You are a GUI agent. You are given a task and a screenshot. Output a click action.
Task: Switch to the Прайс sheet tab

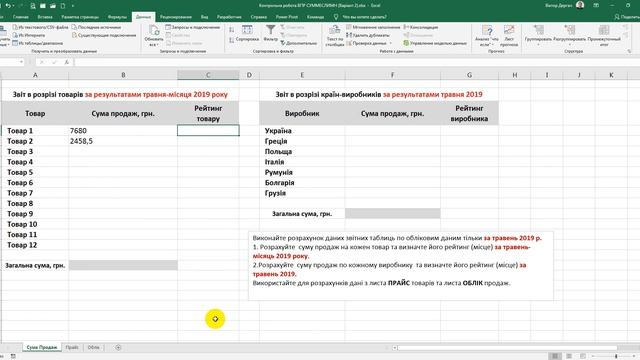(x=72, y=347)
